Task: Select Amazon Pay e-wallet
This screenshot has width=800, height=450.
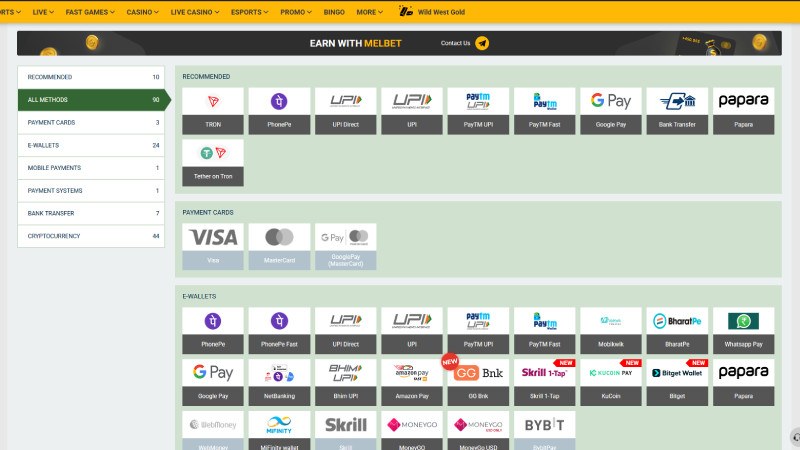Action: coord(412,383)
